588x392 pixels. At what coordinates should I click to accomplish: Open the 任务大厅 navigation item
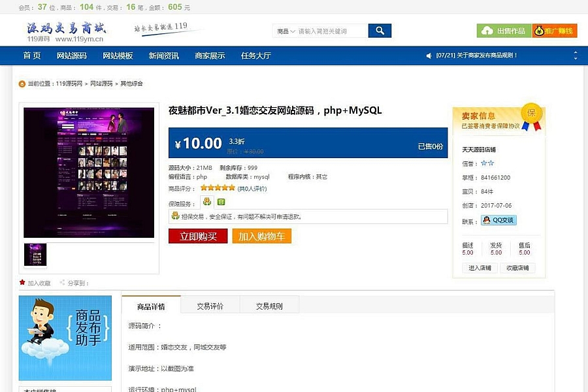click(256, 56)
